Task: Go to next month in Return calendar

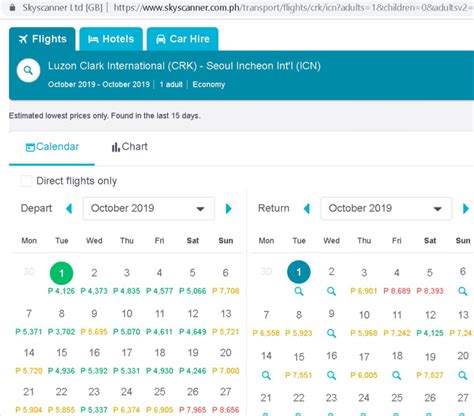Action: (x=466, y=209)
